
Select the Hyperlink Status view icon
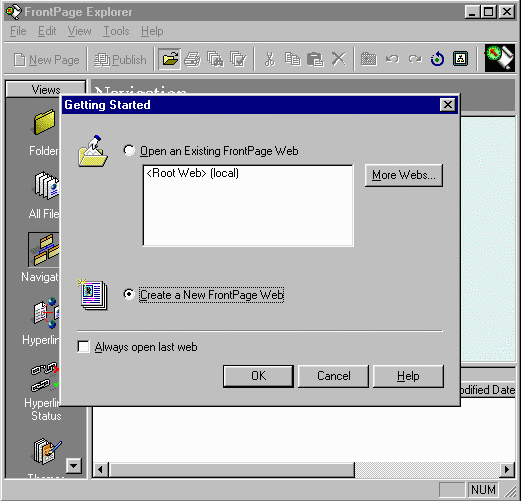coord(45,377)
